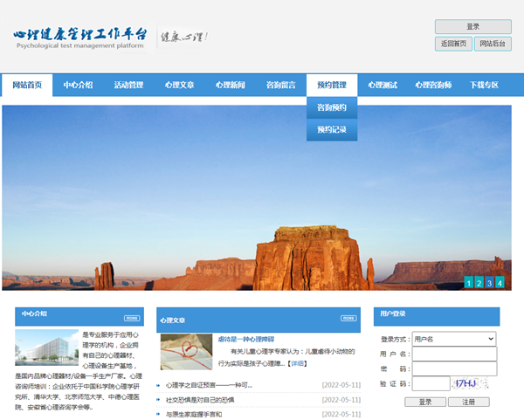Click the 用户名 input field
The image size is (524, 420).
coord(454,355)
